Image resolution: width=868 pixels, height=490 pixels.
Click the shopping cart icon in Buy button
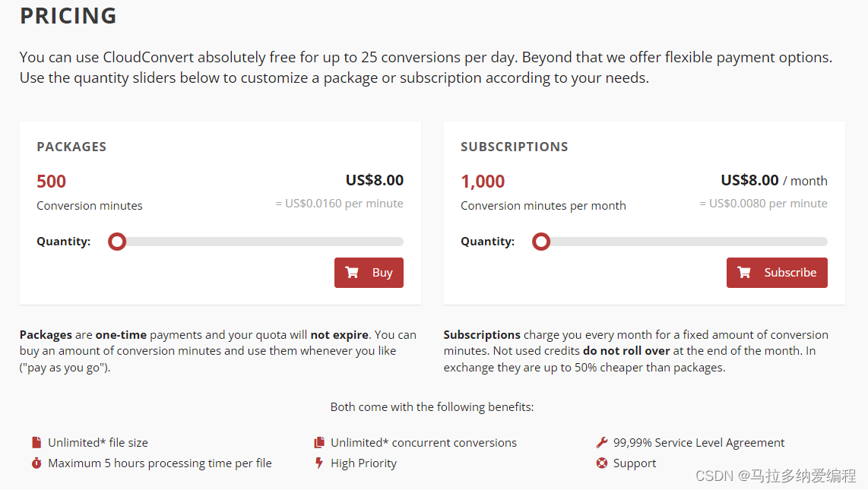click(x=352, y=273)
